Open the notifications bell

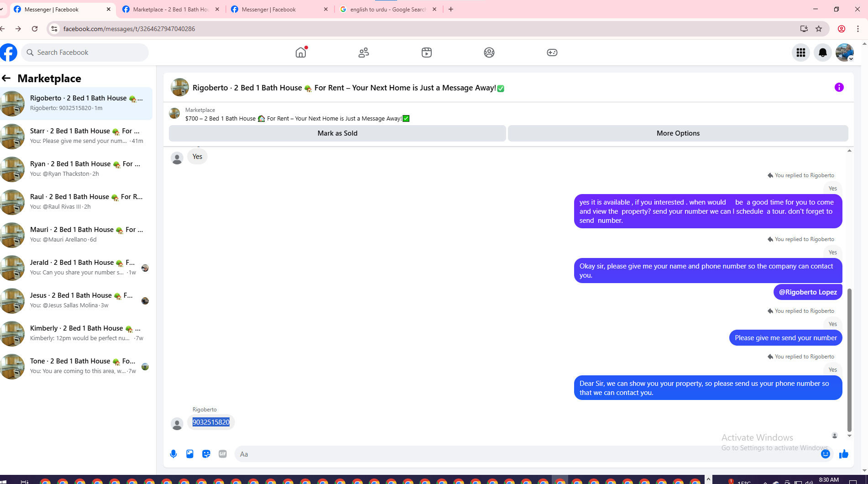click(x=823, y=53)
